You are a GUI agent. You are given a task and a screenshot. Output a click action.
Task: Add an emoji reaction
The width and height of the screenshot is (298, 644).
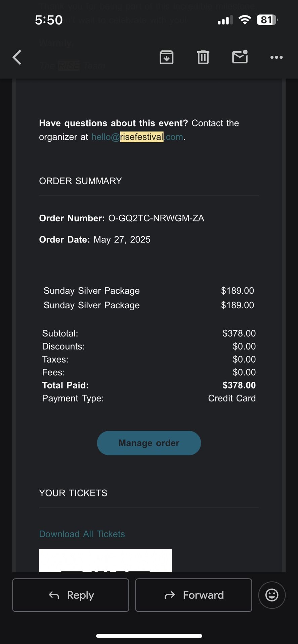pos(272,595)
